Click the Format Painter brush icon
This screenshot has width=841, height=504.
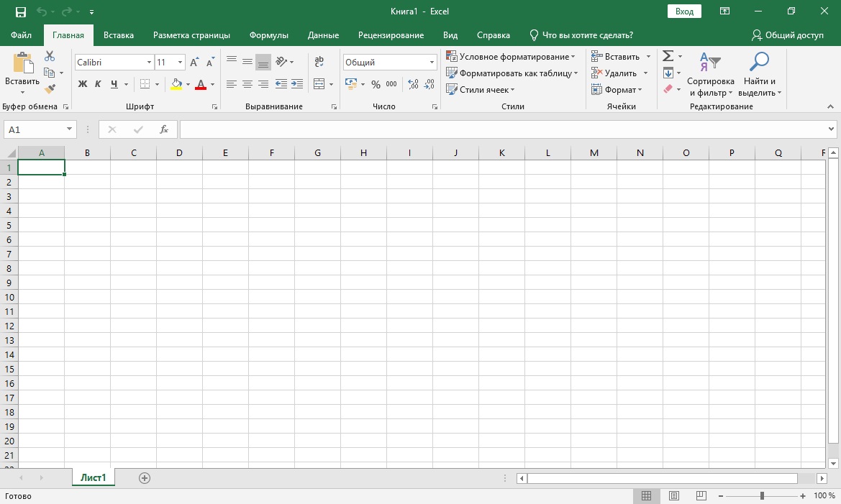click(x=50, y=89)
